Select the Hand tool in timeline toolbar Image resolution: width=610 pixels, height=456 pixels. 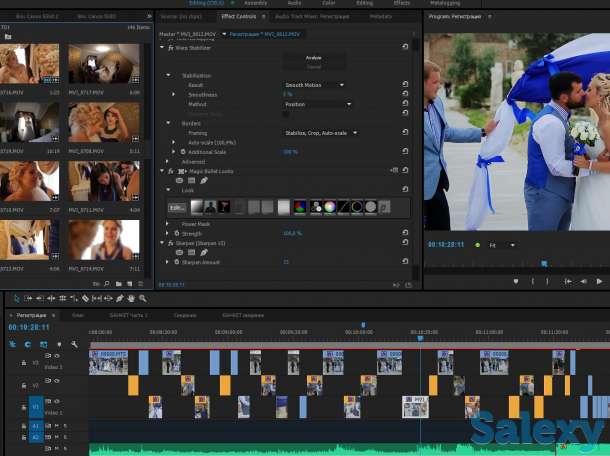(x=131, y=298)
